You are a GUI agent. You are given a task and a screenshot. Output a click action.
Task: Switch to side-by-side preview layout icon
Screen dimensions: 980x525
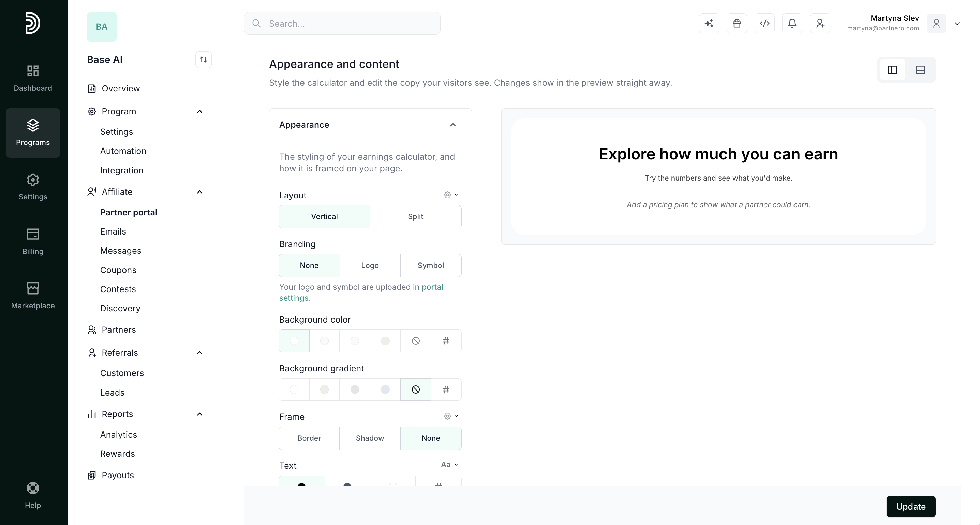[892, 70]
